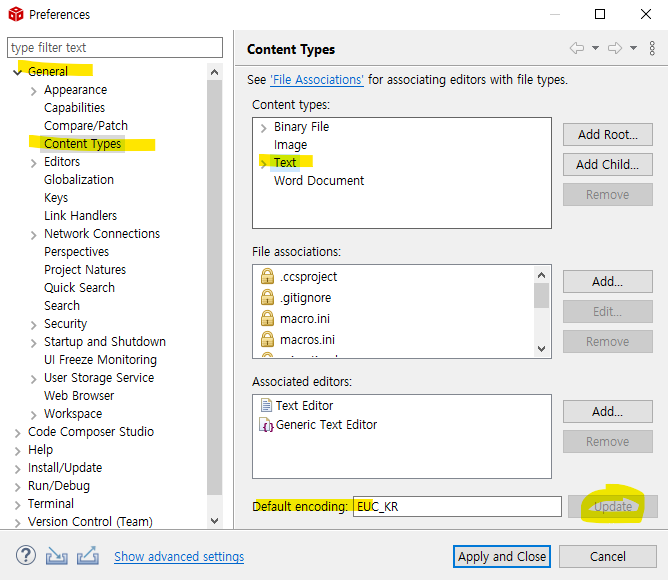Open the three-dot view menu icon
This screenshot has width=668, height=580.
pos(652,48)
